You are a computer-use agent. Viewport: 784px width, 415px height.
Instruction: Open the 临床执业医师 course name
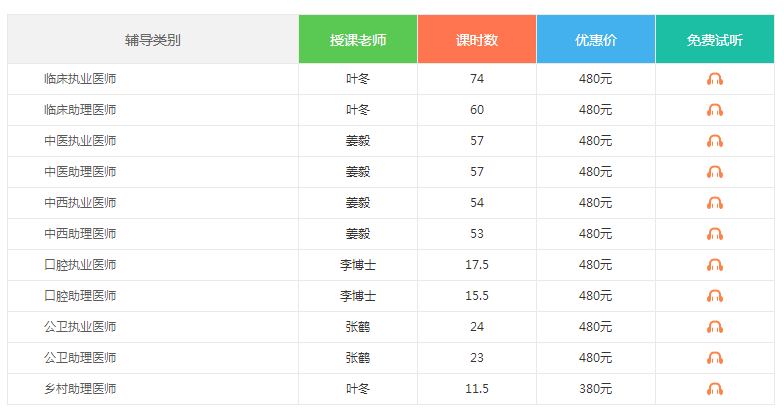click(80, 79)
